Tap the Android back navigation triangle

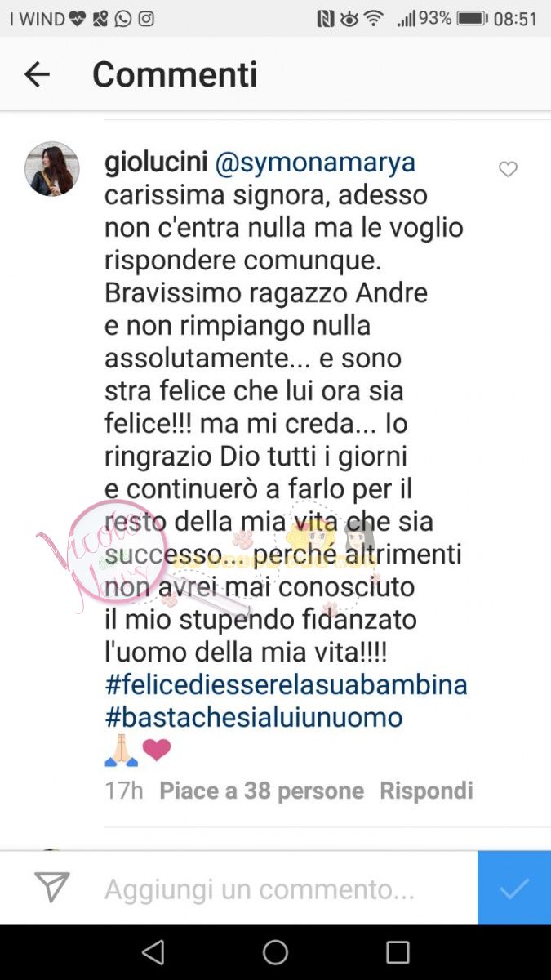(x=153, y=952)
